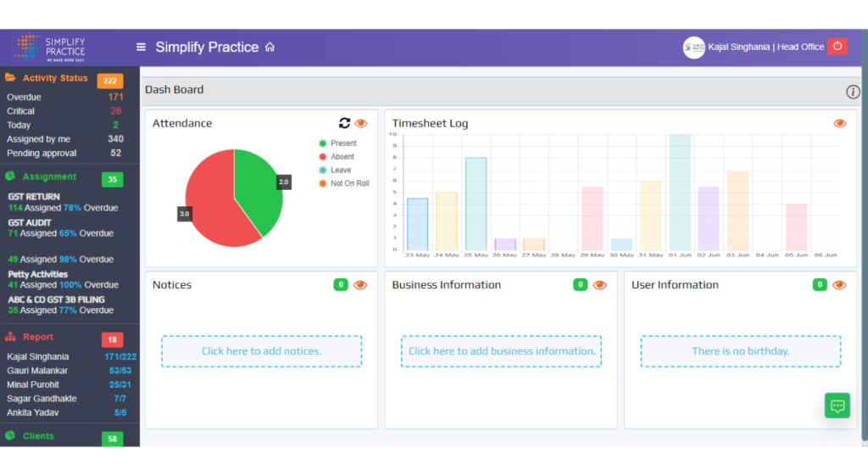
Task: Toggle the Present legend entry
Action: 337,143
